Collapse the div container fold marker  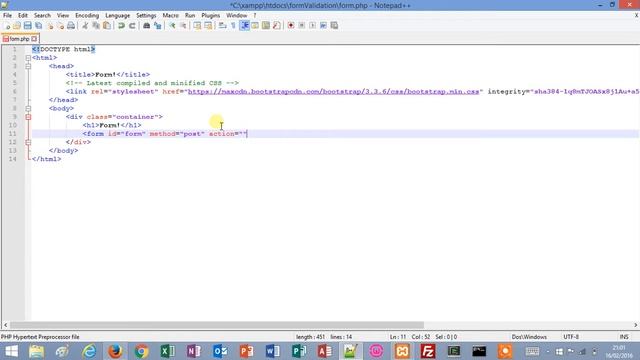[28, 117]
